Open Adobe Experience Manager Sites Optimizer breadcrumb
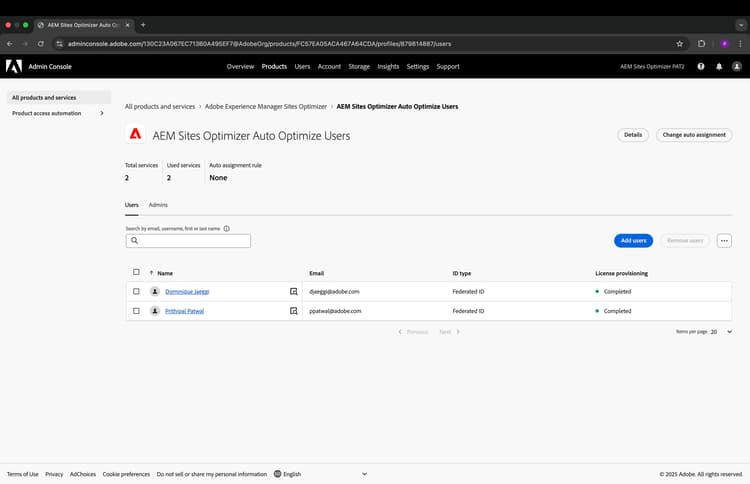 265,107
